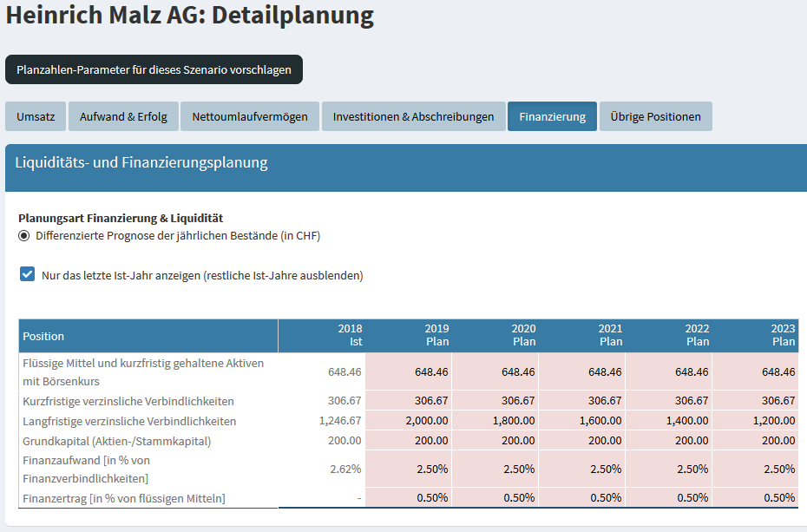Click the 2018 Ist Flüssige Mittel value

pyautogui.click(x=344, y=371)
